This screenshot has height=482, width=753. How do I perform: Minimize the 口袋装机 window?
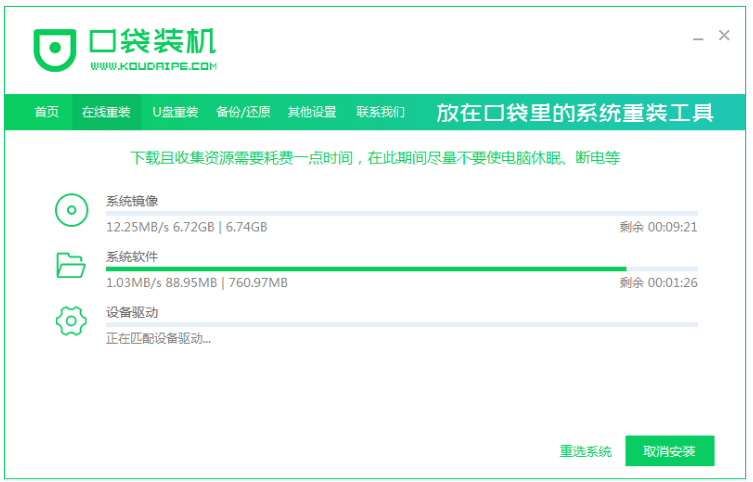[x=698, y=37]
